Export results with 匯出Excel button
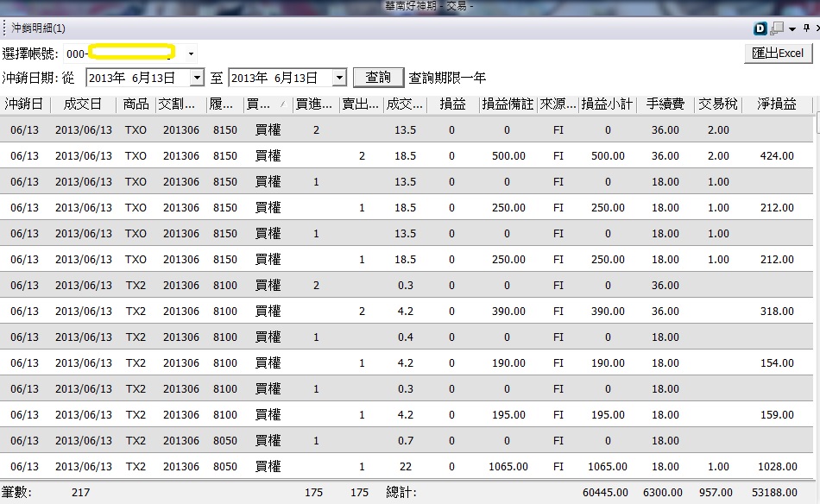The image size is (820, 504). coord(778,54)
